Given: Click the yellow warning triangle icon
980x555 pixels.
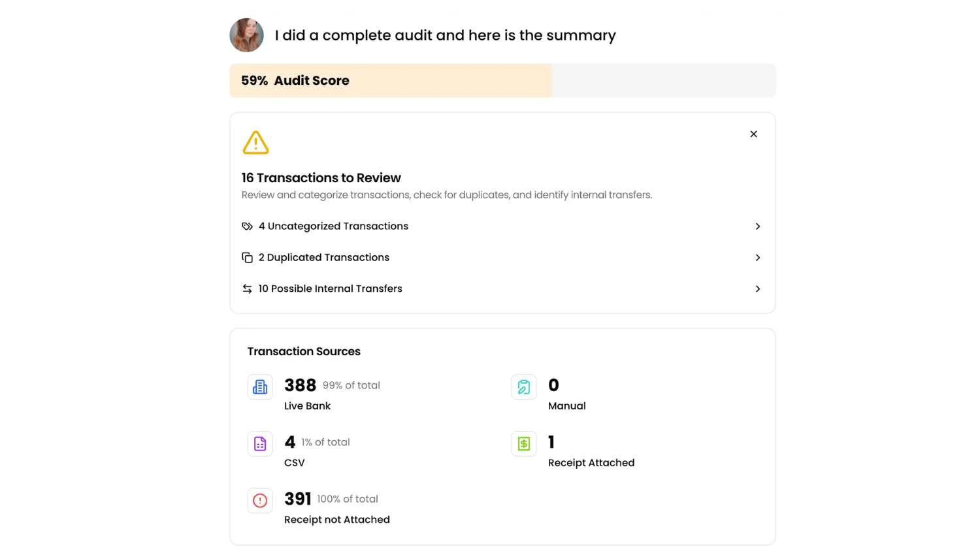Looking at the screenshot, I should pyautogui.click(x=255, y=142).
